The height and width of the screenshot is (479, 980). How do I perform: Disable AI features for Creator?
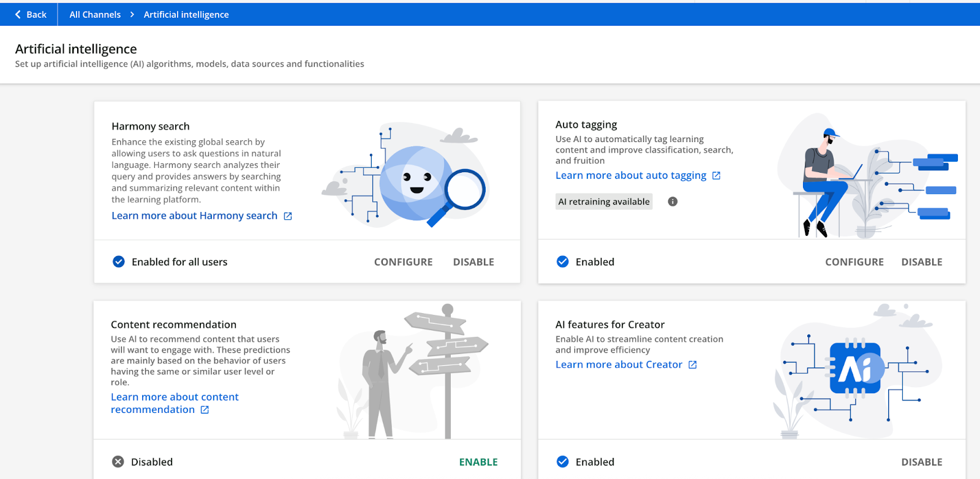921,462
